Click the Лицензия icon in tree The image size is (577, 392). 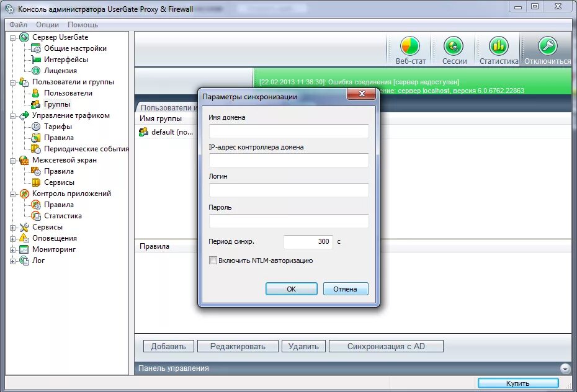point(36,71)
